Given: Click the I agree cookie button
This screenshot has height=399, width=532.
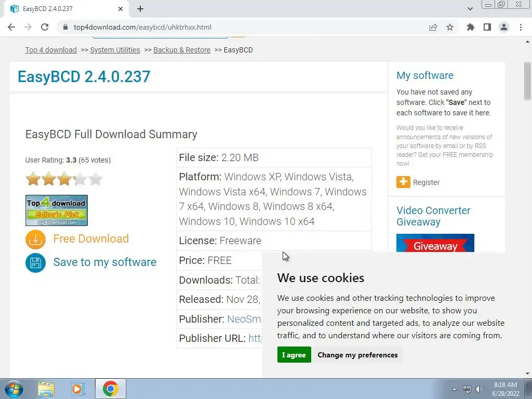Looking at the screenshot, I should [x=294, y=354].
